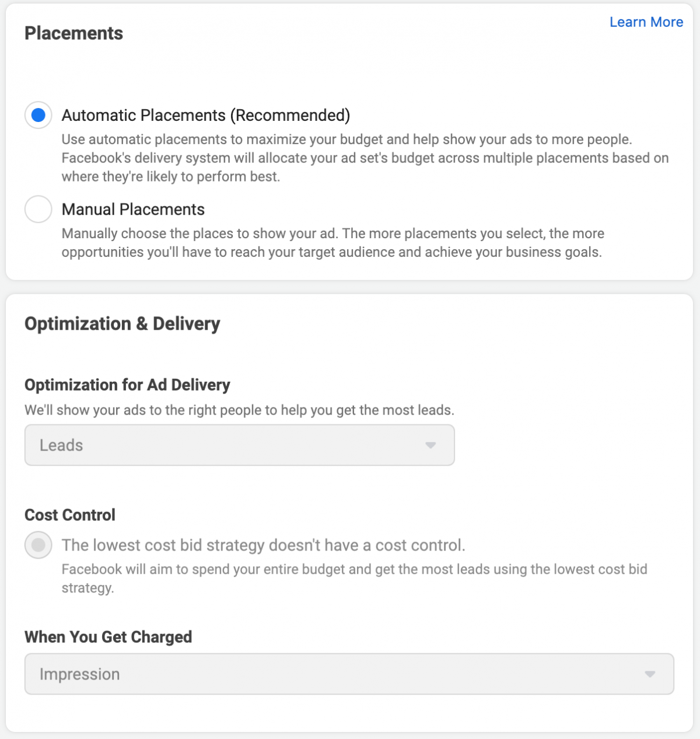Open the Impression charging dropdown
This screenshot has height=739, width=700.
pyautogui.click(x=349, y=674)
